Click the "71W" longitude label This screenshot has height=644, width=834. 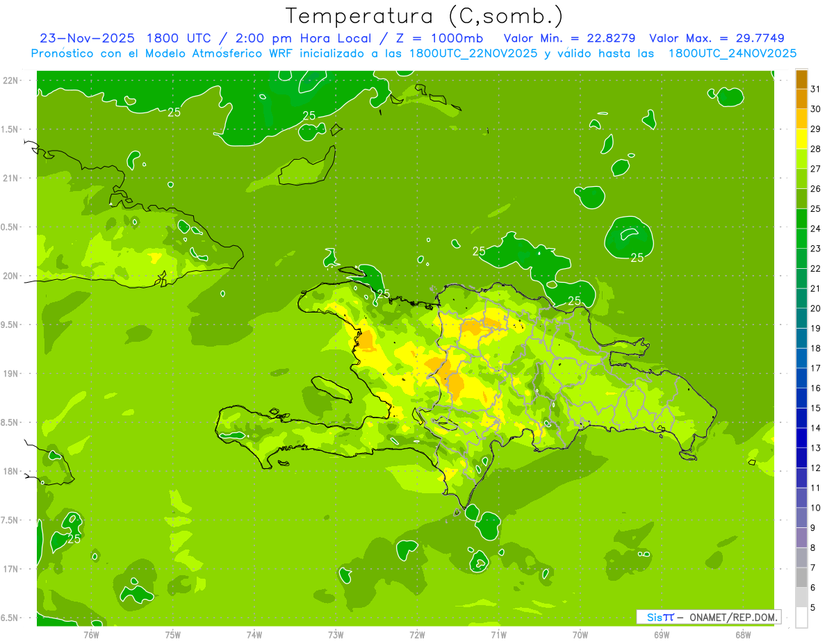click(x=498, y=635)
